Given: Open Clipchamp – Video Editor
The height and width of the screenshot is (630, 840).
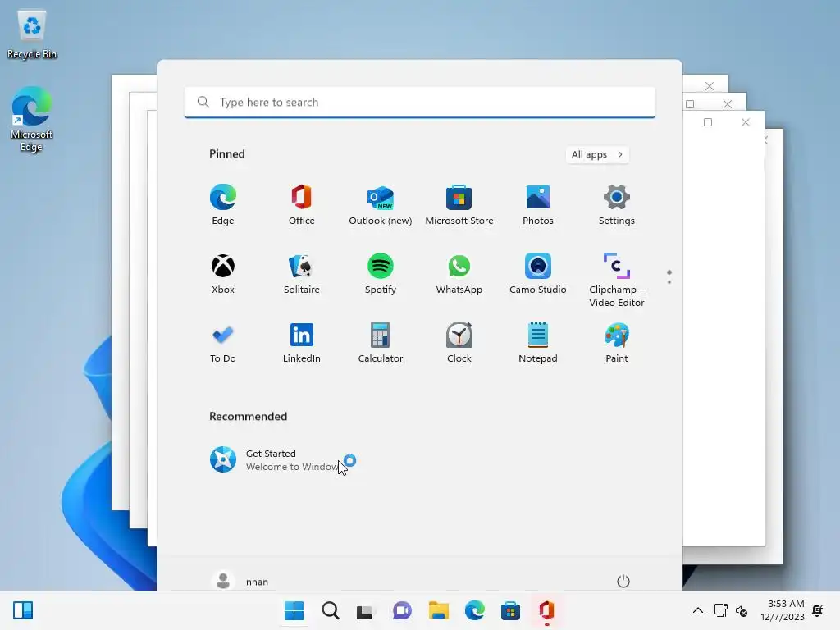Looking at the screenshot, I should click(x=617, y=281).
